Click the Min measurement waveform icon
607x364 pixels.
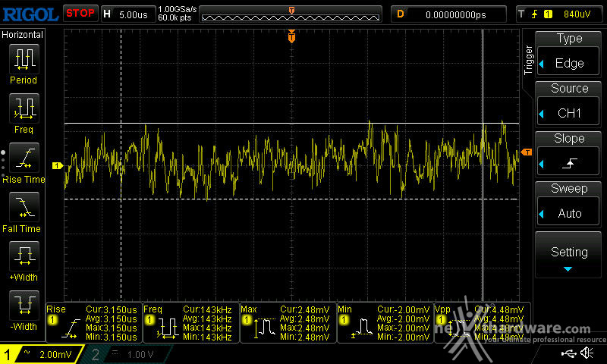click(362, 329)
